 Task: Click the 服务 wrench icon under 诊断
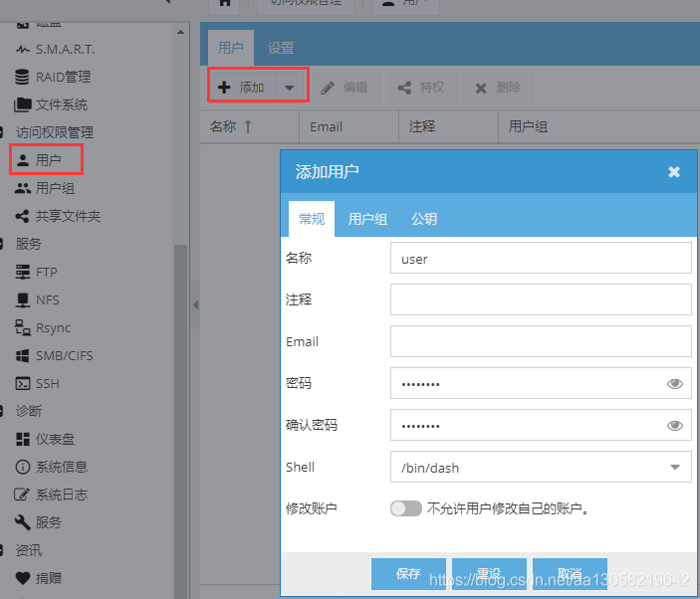pyautogui.click(x=22, y=522)
